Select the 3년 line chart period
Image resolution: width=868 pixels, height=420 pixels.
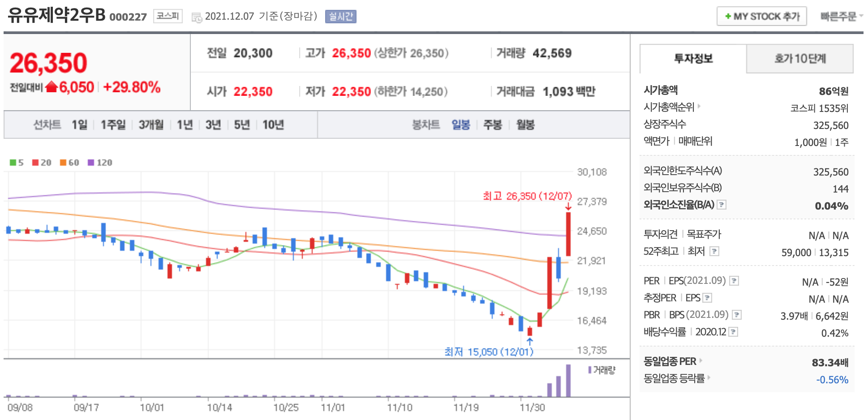pos(213,124)
